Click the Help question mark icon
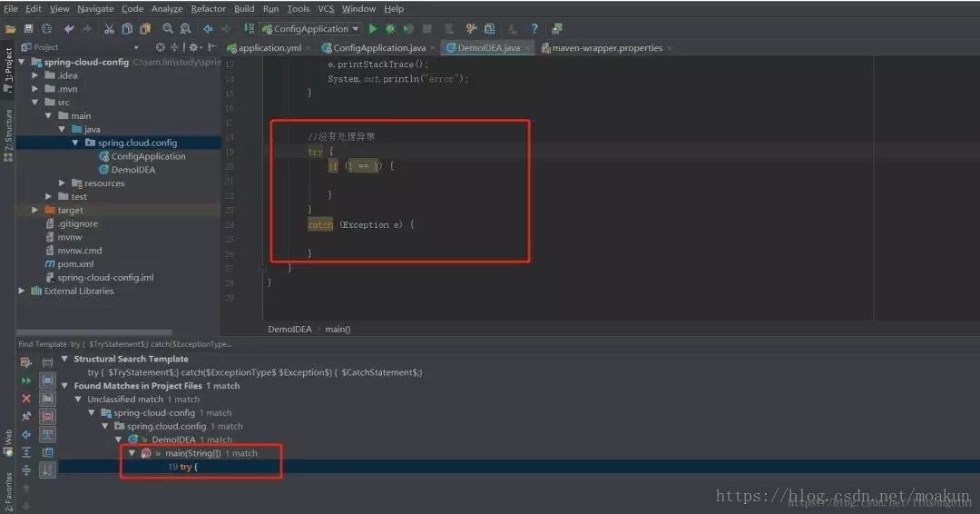Image resolution: width=980 pixels, height=514 pixels. (534, 29)
